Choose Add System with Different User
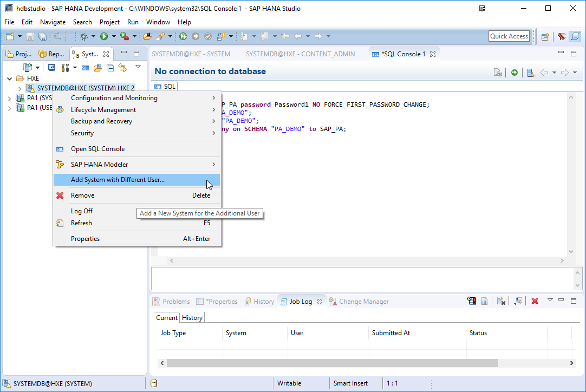The width and height of the screenshot is (586, 392). click(137, 180)
